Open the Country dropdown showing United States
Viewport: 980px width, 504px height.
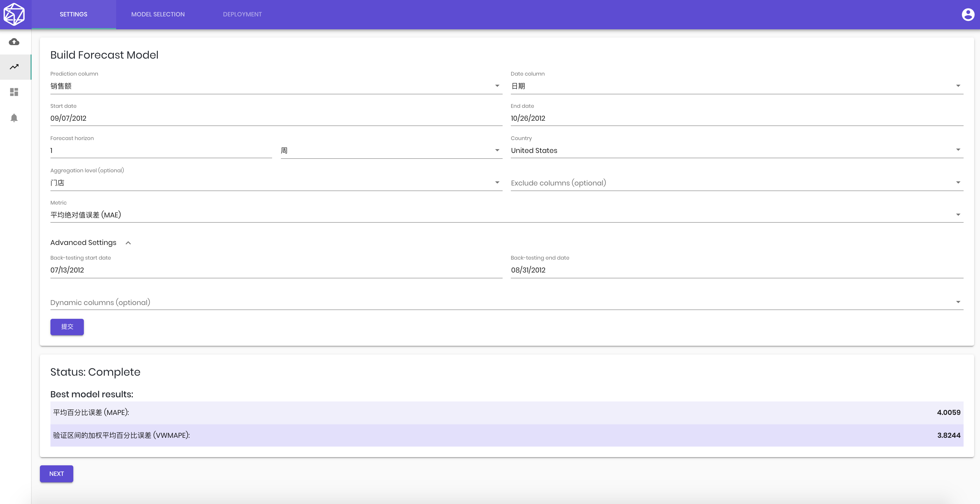pyautogui.click(x=737, y=151)
